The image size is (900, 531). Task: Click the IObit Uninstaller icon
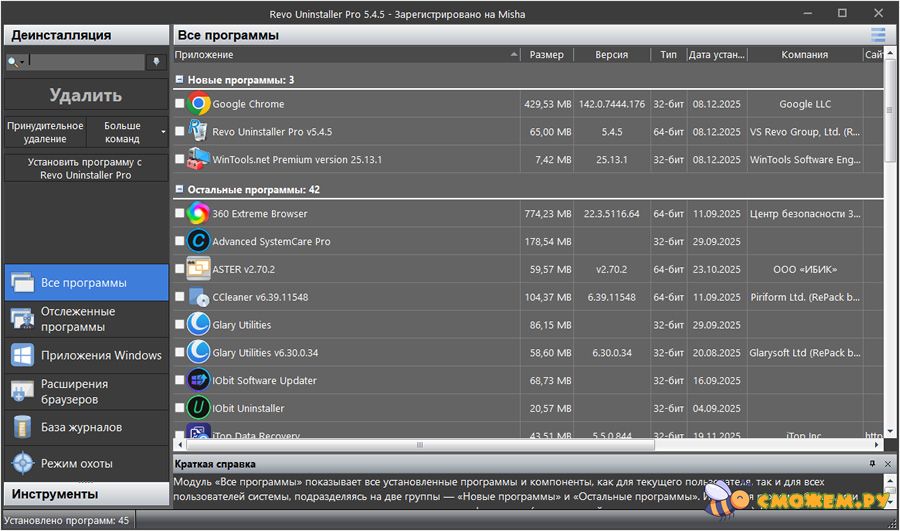198,408
